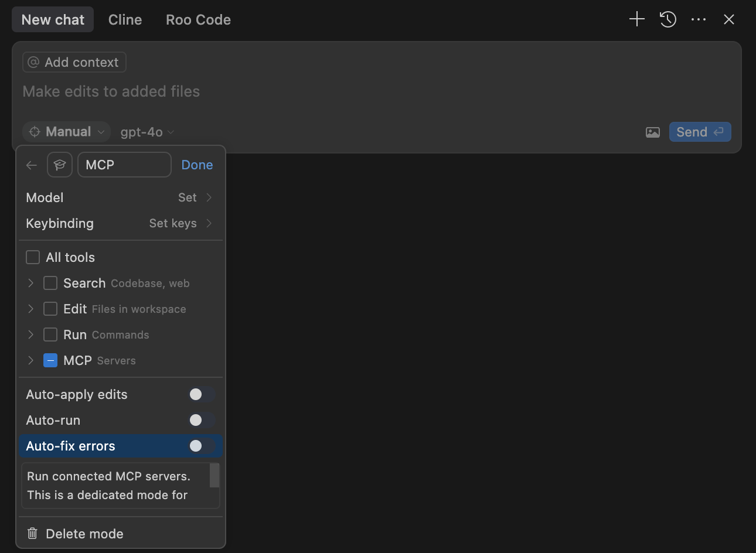The width and height of the screenshot is (756, 553).
Task: Switch to the Roo Code tab
Action: pyautogui.click(x=198, y=19)
